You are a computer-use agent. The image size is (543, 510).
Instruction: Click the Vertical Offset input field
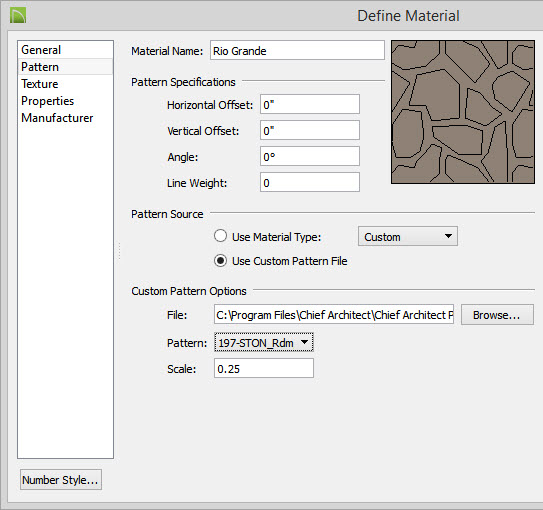tap(310, 130)
